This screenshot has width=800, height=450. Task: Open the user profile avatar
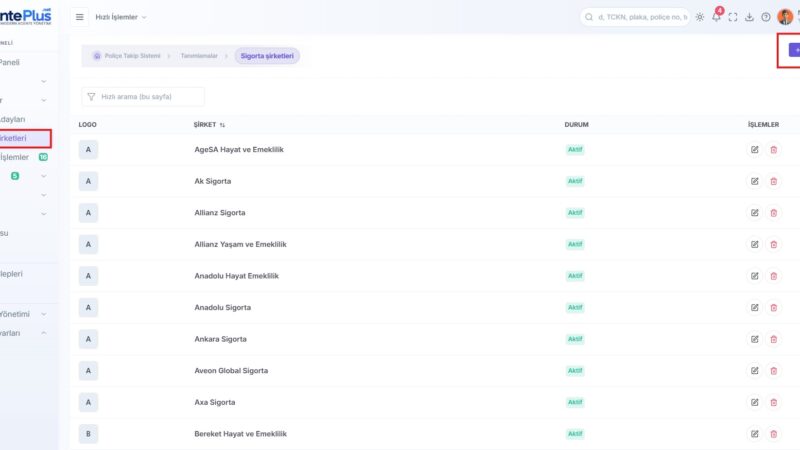pos(785,17)
